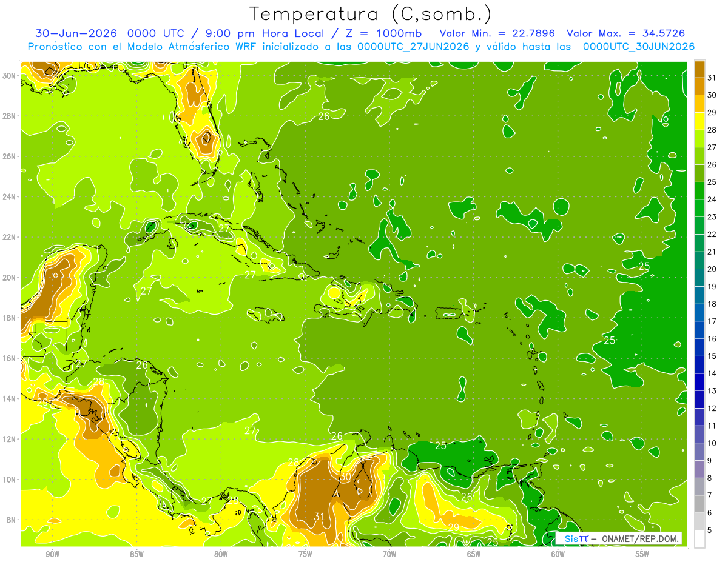Viewport: 728px width, 562px height.
Task: Click the 65W longitude axis label
Action: click(474, 555)
